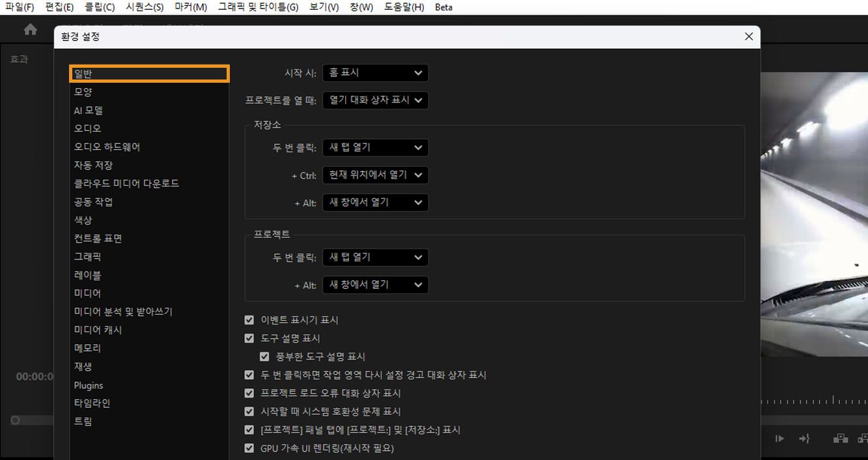Viewport: 868px width, 460px height.
Task: Uncheck the 도구 설명 표시 checkbox
Action: tap(249, 338)
